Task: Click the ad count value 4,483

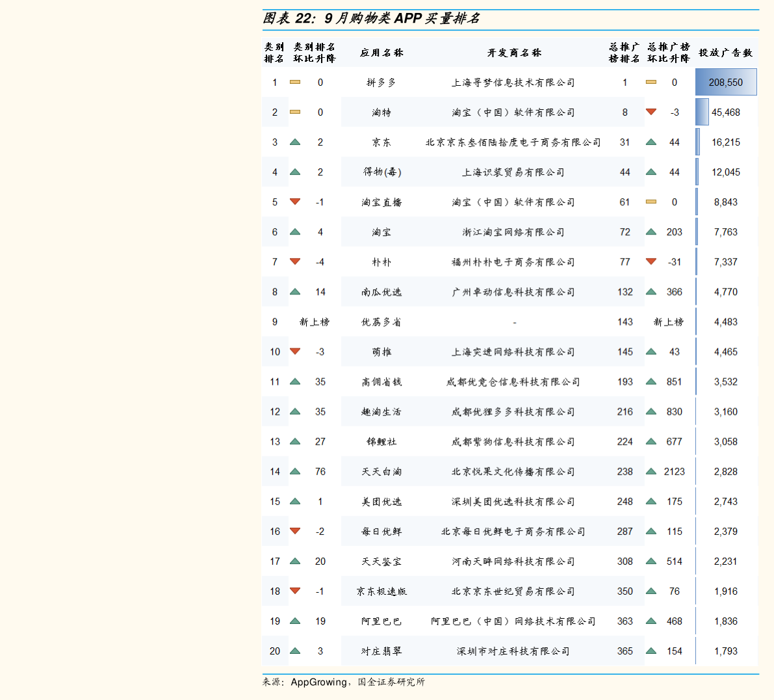Action: pos(726,322)
